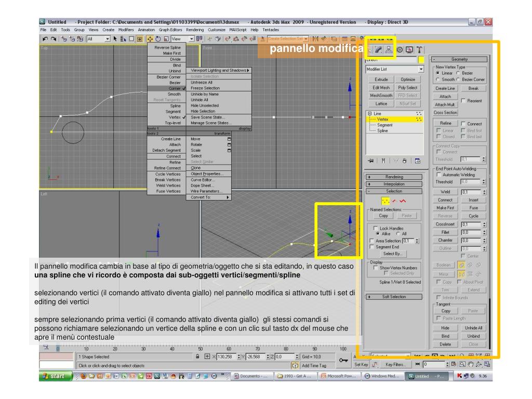Expand the Soft Selection rollout
This screenshot has height=399, width=532.
394,297
